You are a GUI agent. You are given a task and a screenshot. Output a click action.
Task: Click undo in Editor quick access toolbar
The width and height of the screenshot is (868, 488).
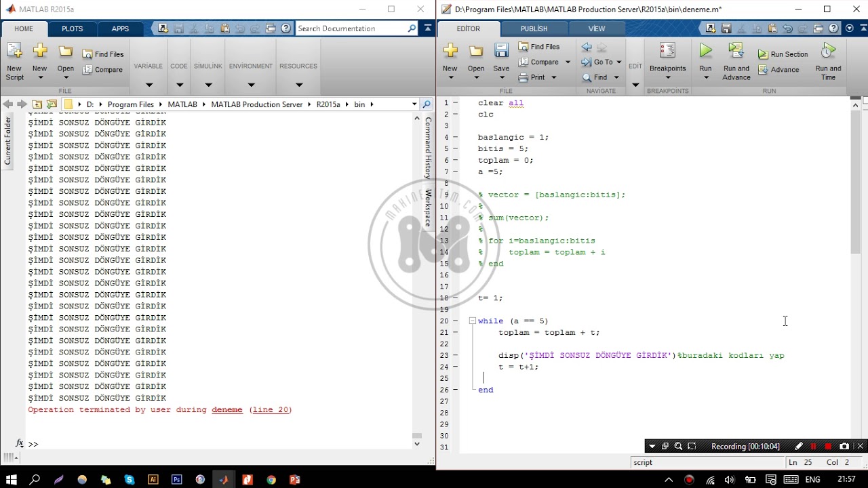[x=787, y=28]
